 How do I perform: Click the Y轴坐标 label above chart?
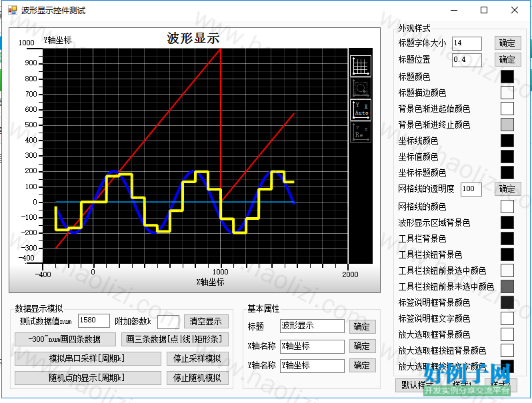coord(58,41)
